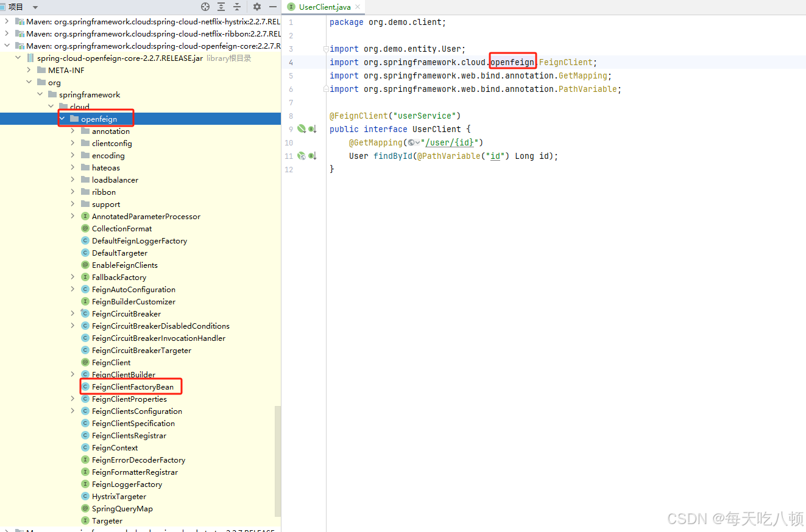806x532 pixels.
Task: Select the encoding package folder
Action: coord(108,155)
